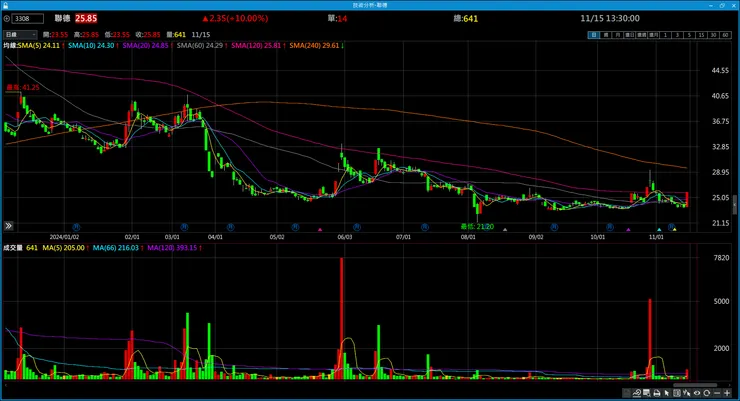
Task: Click the lock icon in the title bar
Action: (x=5, y=5)
